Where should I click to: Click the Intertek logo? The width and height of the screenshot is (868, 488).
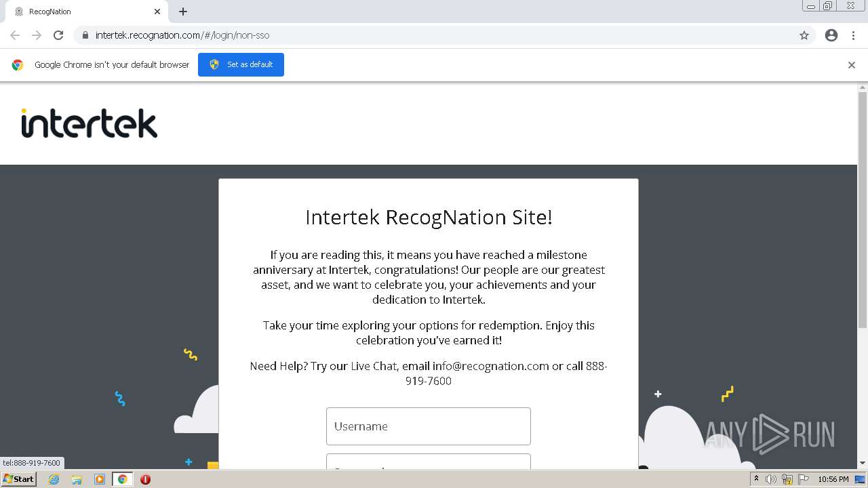tap(90, 123)
